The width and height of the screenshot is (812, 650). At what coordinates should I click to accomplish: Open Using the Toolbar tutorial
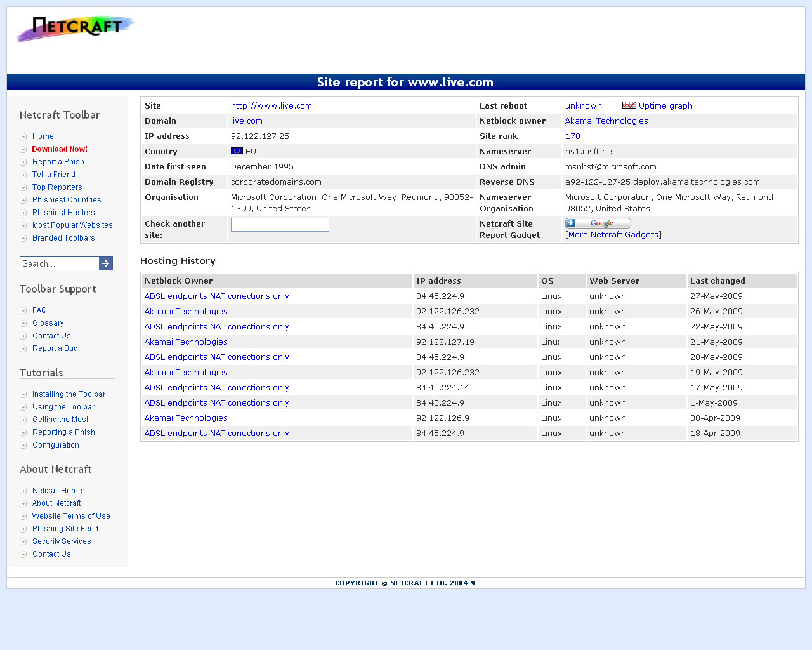(x=63, y=407)
